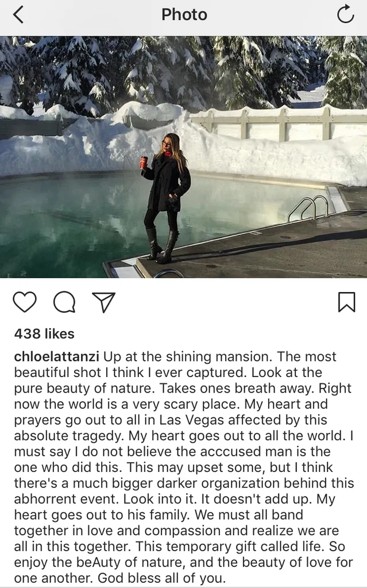Tap the refresh icon in the header
The width and height of the screenshot is (367, 588).
click(345, 14)
